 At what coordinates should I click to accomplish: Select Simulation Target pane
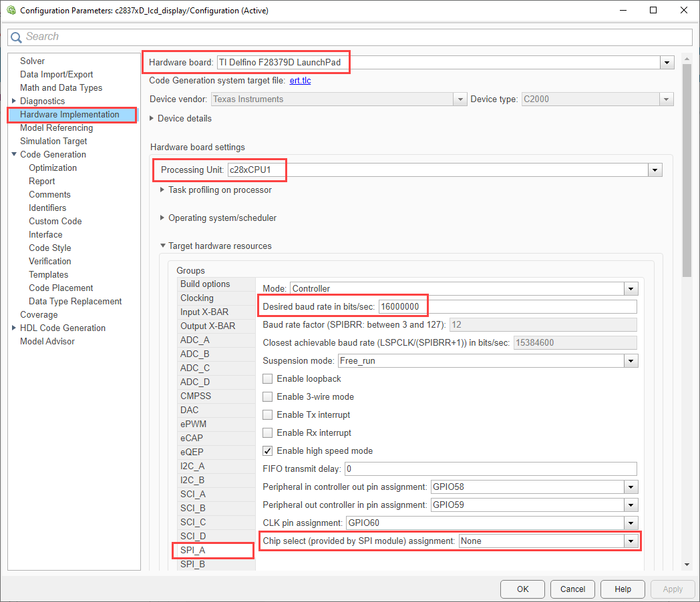tap(53, 141)
